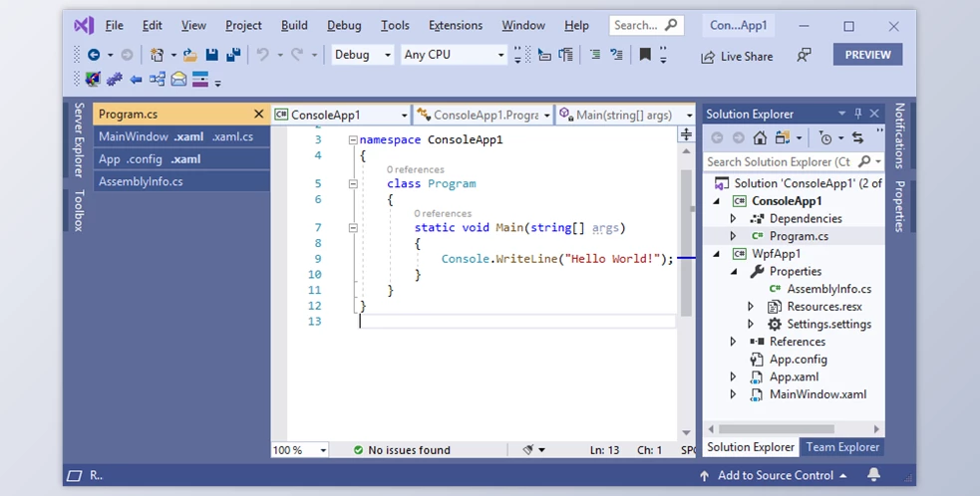
Task: Open the Extensions menu
Action: coord(455,26)
